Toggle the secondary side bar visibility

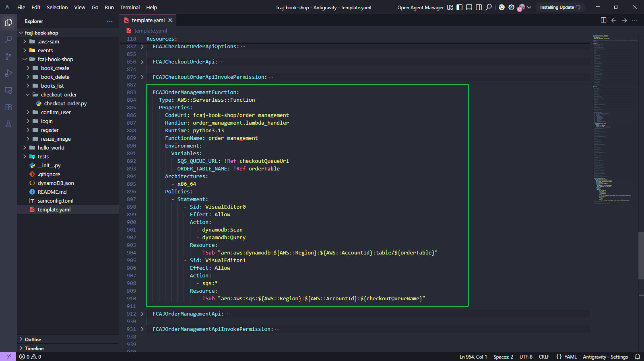pos(479,7)
